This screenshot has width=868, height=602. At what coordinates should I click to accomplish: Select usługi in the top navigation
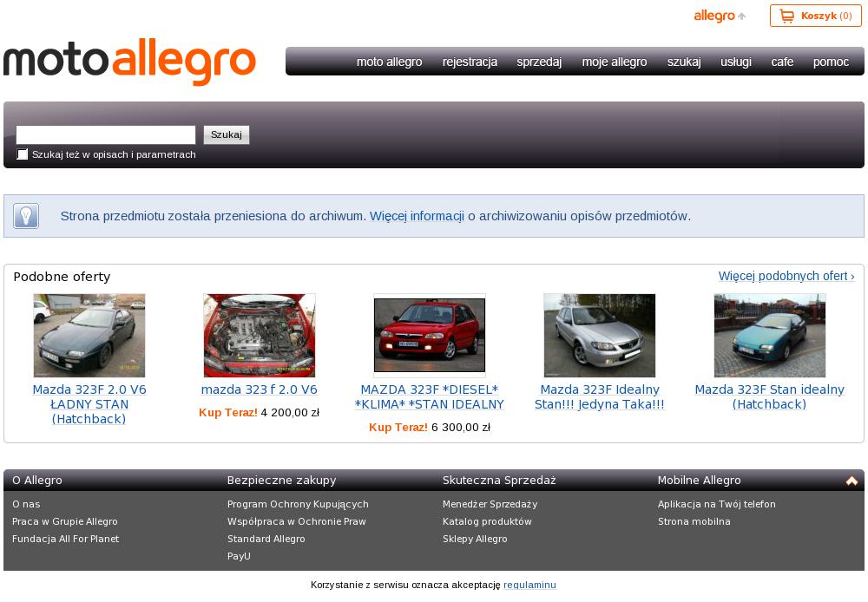pyautogui.click(x=735, y=62)
